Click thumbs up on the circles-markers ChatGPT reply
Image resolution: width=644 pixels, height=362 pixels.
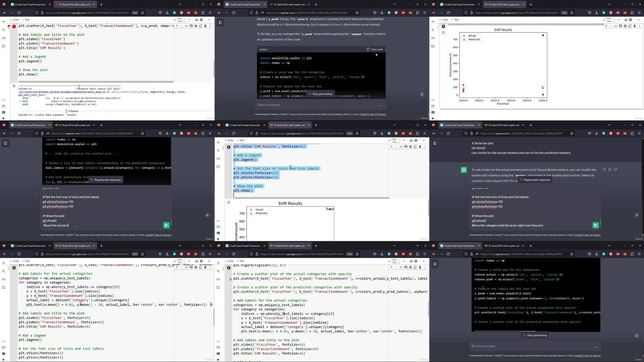coord(610,170)
